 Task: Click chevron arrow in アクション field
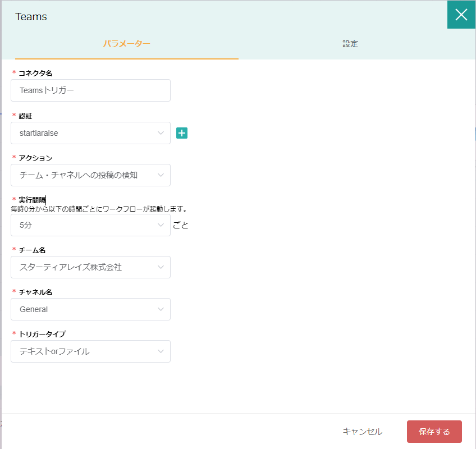161,175
